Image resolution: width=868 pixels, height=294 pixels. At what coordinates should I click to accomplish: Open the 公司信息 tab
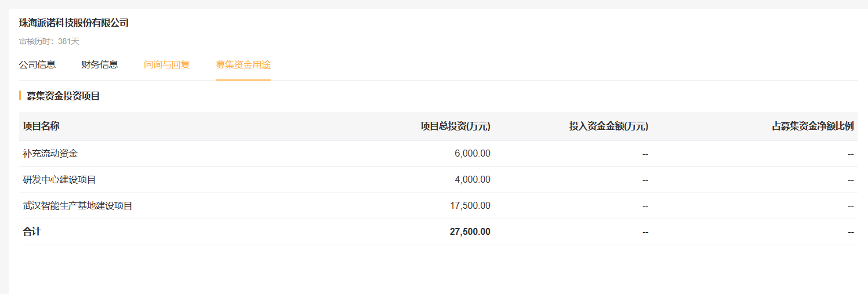[x=37, y=64]
